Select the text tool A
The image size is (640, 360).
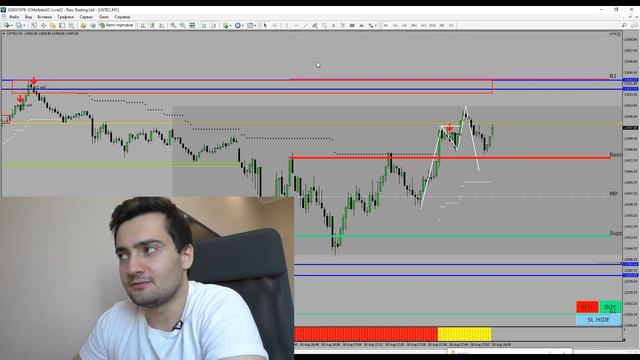[333, 25]
